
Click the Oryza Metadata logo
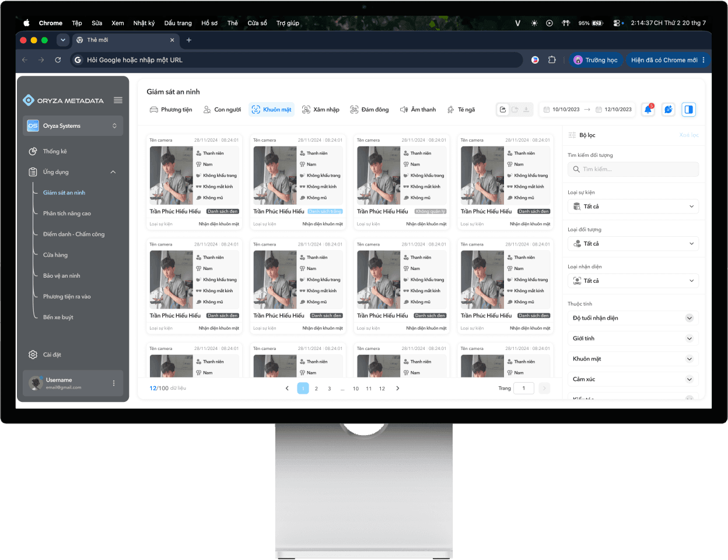(x=63, y=100)
